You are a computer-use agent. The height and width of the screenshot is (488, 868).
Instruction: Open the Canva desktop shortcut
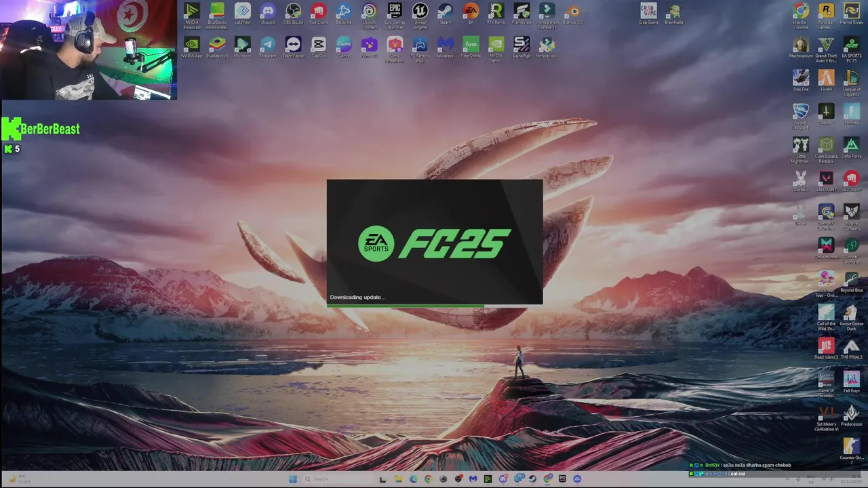pyautogui.click(x=344, y=47)
